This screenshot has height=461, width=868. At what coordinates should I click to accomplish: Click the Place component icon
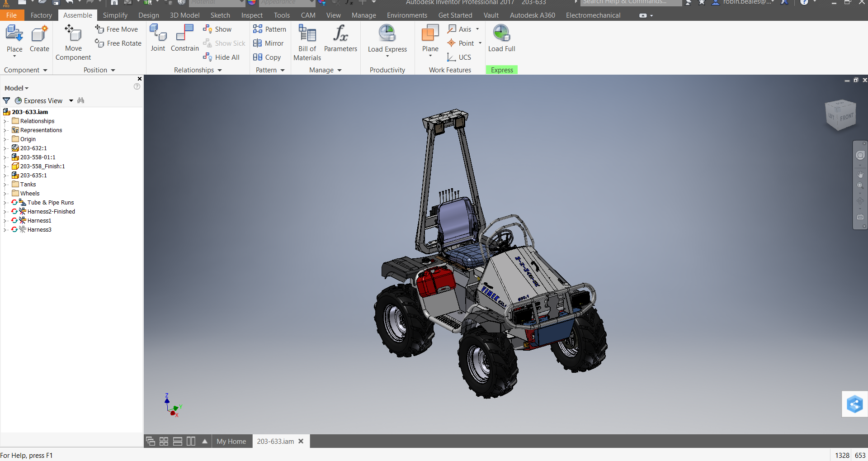pyautogui.click(x=14, y=34)
